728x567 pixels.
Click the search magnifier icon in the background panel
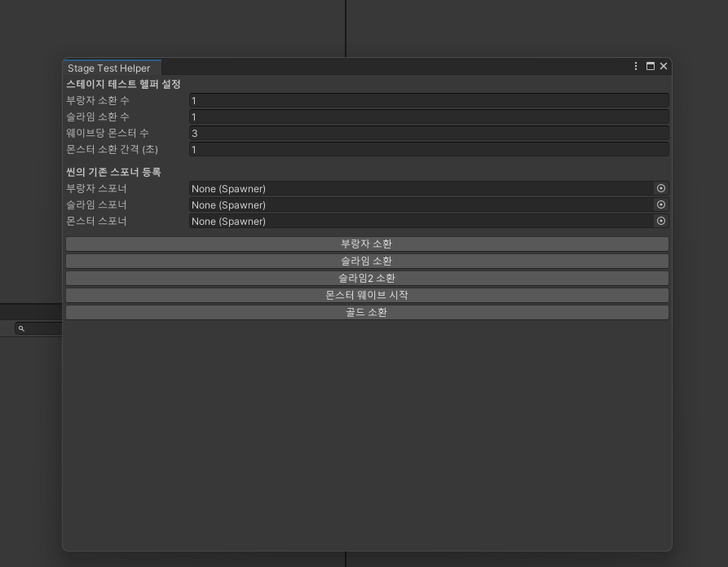point(21,328)
